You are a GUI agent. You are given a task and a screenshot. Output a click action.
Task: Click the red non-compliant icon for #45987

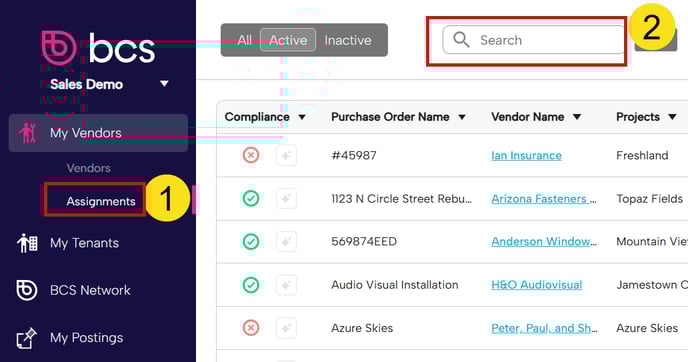[251, 155]
